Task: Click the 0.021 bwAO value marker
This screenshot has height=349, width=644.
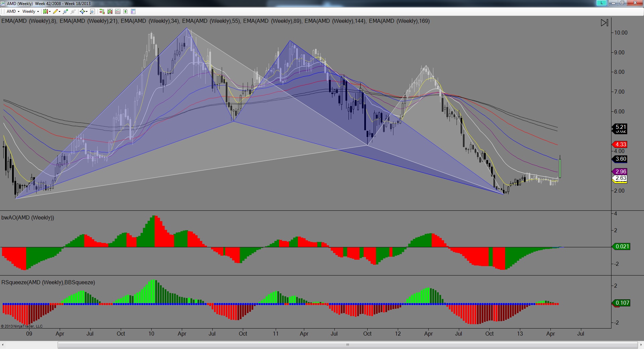Action: [x=622, y=246]
